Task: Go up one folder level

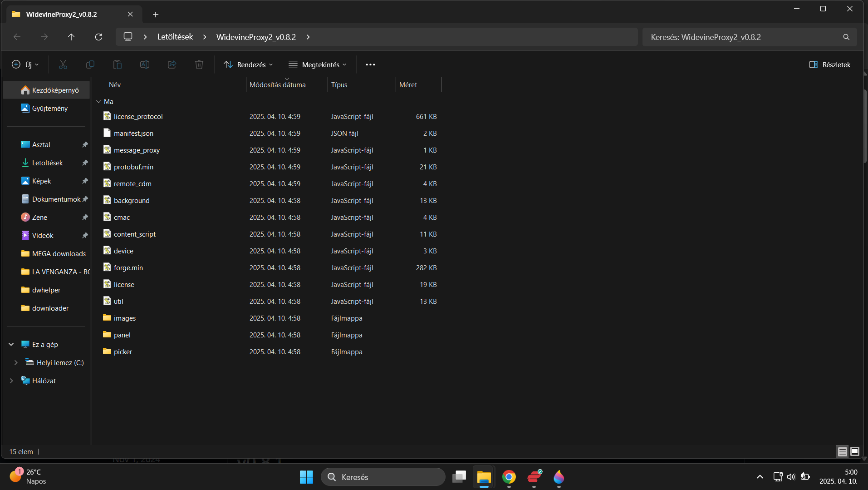Action: point(71,37)
